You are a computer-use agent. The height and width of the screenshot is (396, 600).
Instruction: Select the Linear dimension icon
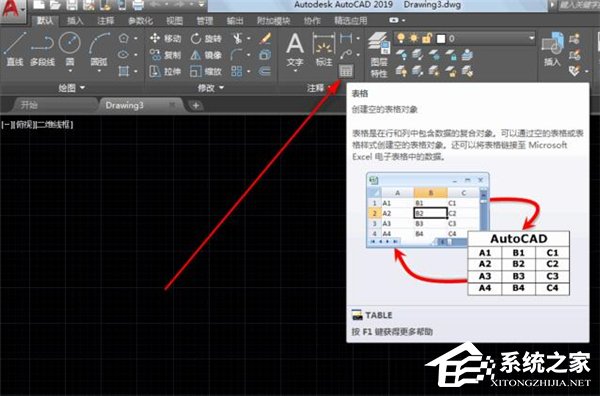[x=346, y=38]
